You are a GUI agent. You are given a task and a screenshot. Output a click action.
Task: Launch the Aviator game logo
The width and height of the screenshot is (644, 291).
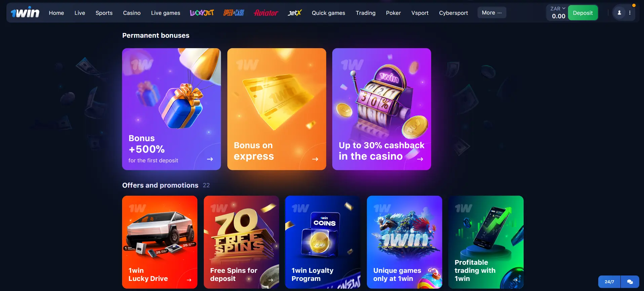coord(266,13)
